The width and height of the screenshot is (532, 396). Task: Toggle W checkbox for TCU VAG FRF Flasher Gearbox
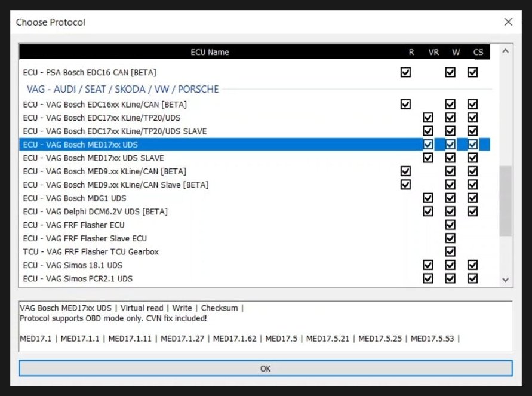tap(450, 252)
